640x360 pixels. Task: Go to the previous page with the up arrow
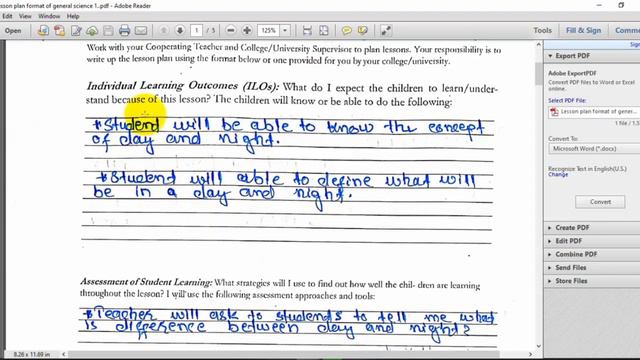[x=164, y=31]
